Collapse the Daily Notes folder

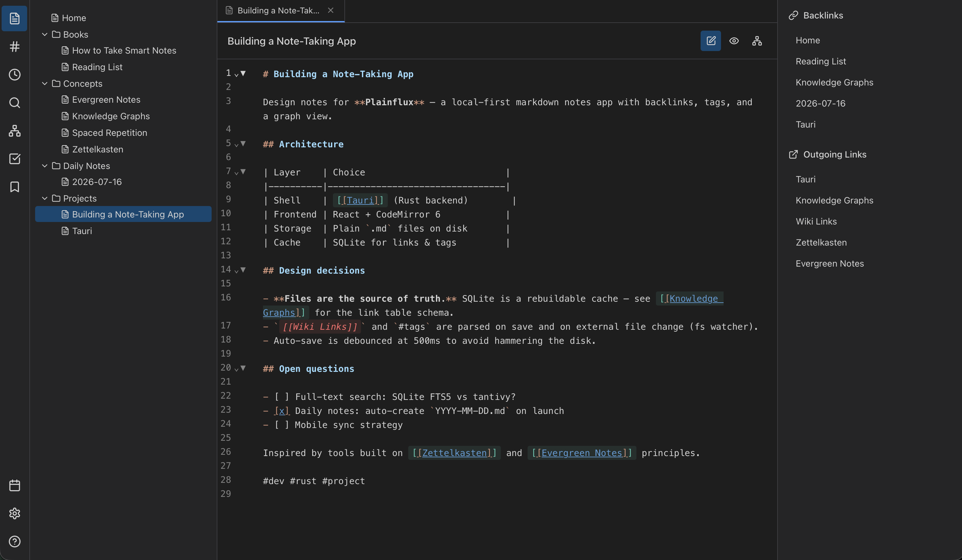45,166
